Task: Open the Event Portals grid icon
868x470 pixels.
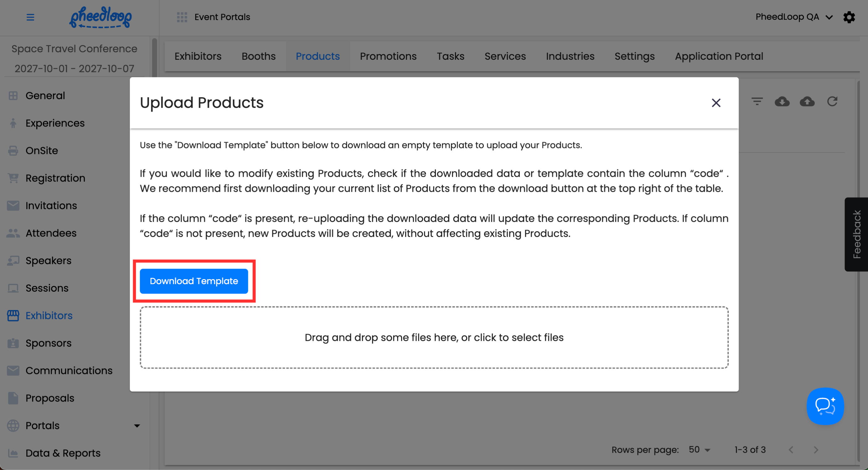Action: pyautogui.click(x=182, y=17)
